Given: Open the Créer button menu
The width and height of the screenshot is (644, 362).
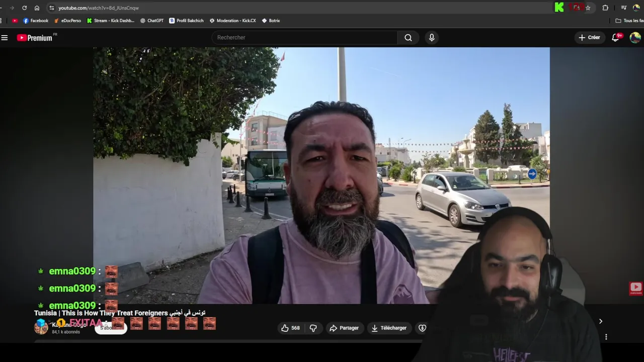Looking at the screenshot, I should [589, 37].
